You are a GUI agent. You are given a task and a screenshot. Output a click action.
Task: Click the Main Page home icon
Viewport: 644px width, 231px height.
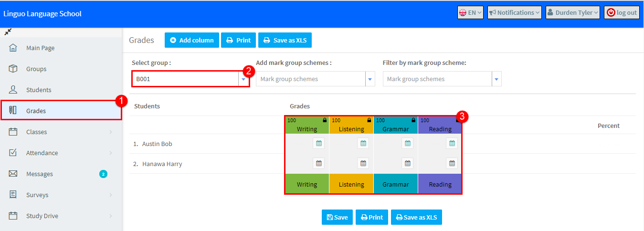click(13, 48)
